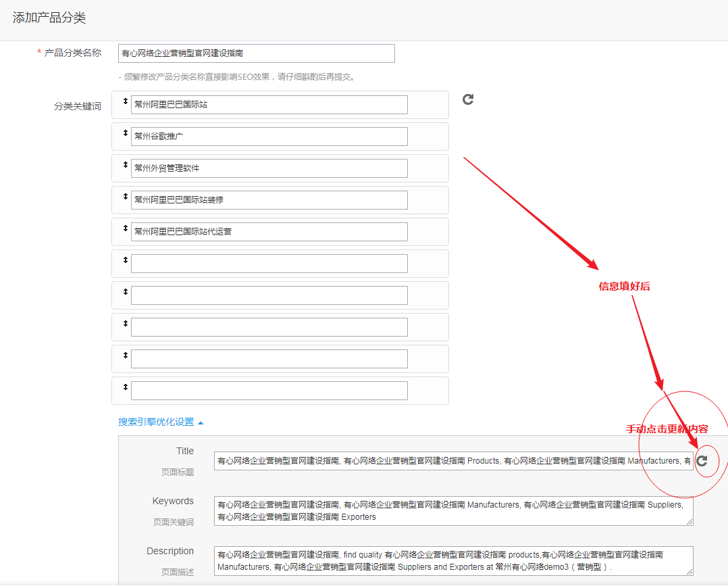Screen dimensions: 728x586
Task: Click the 产品分类名称 input field
Action: click(x=256, y=53)
